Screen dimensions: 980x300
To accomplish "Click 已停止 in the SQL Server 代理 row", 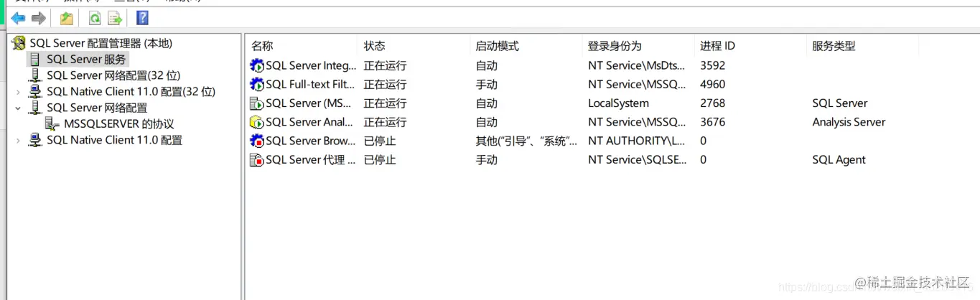I will pyautogui.click(x=380, y=160).
